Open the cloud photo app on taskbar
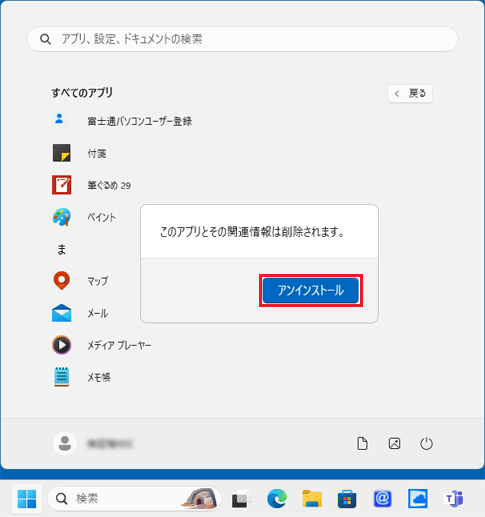The height and width of the screenshot is (517, 485). 418,499
